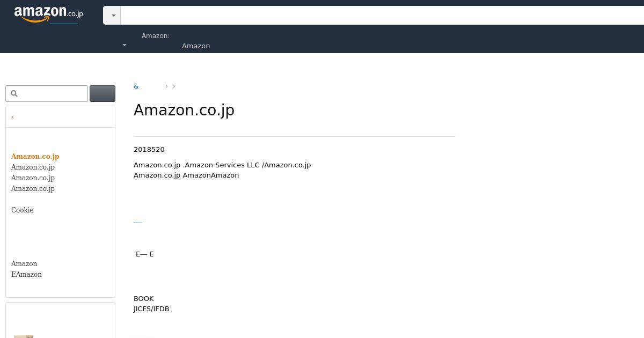Click the magnifier icon in help search
This screenshot has width=644, height=338.
14,93
